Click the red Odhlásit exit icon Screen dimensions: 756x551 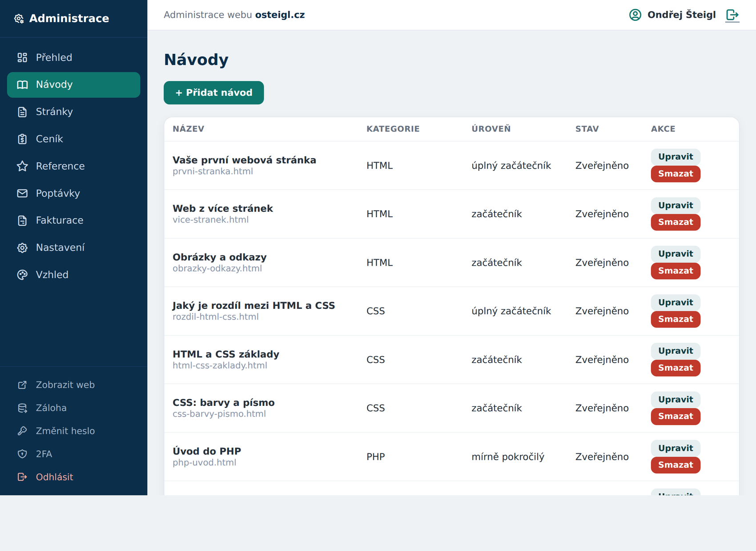[22, 477]
